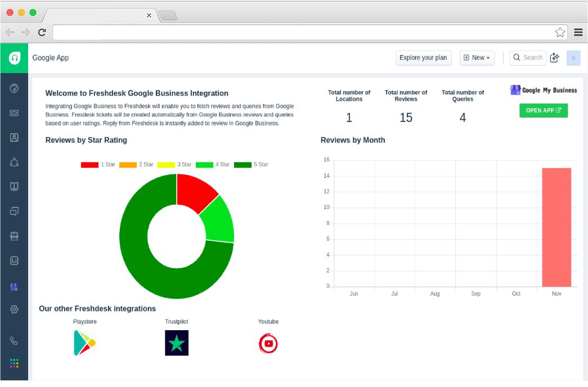
Task: Open the Contacts icon in sidebar
Action: point(14,138)
